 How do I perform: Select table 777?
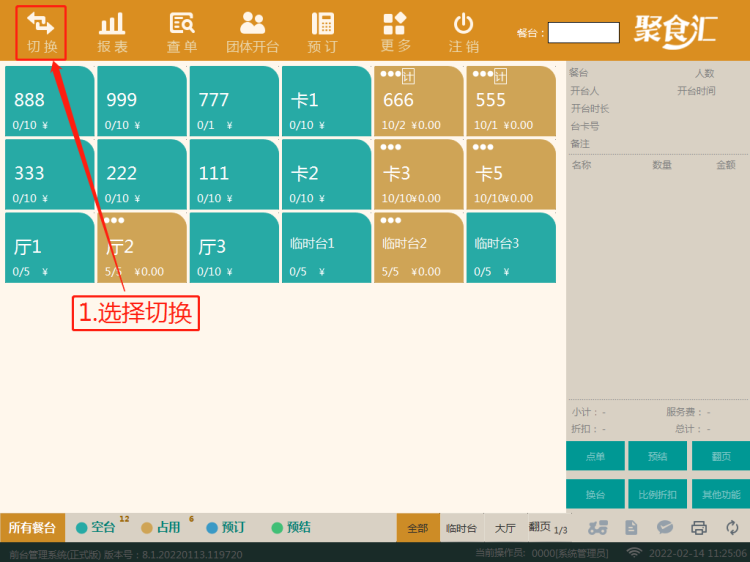click(234, 101)
